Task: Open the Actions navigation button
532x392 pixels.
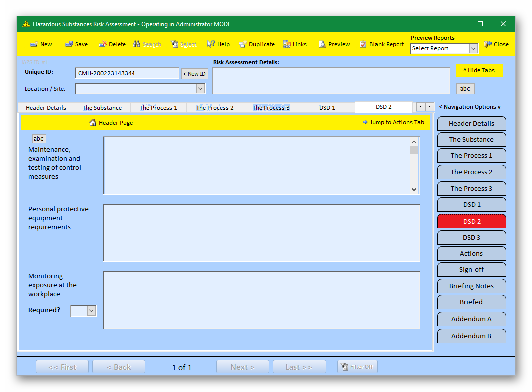Action: [x=471, y=253]
